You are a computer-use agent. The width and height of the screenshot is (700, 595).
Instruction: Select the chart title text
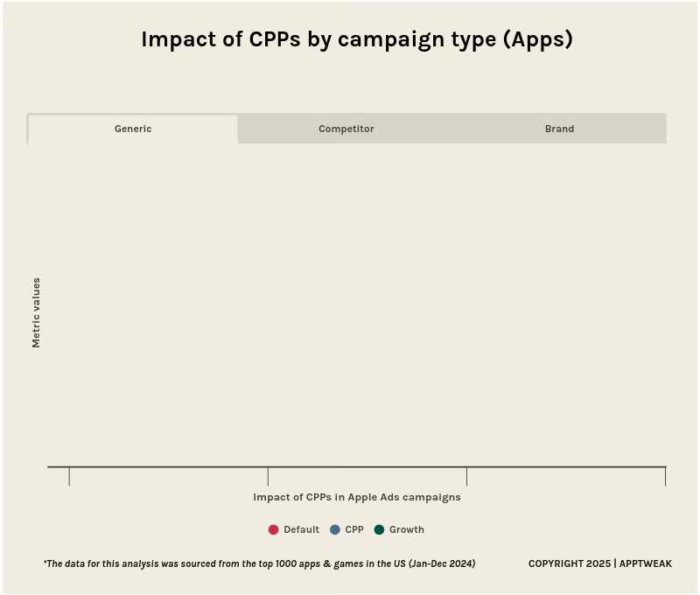[x=357, y=39]
